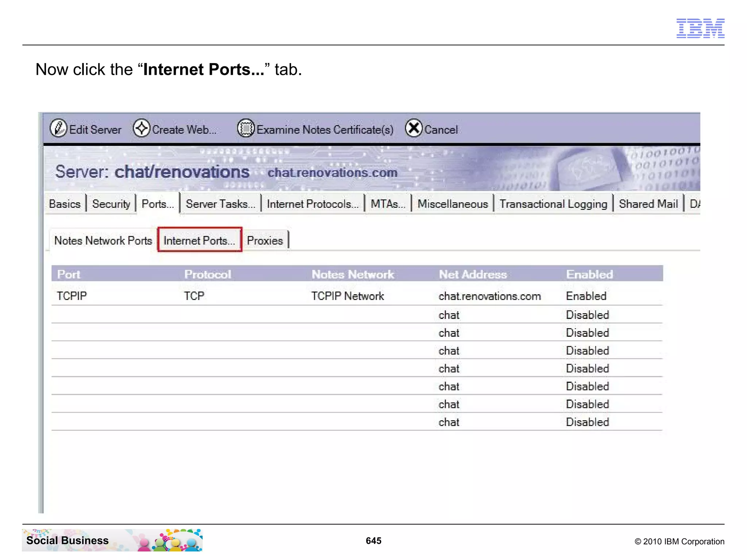Switch to the Proxies subtab
Image resolution: width=747 pixels, height=560 pixels.
[265, 241]
